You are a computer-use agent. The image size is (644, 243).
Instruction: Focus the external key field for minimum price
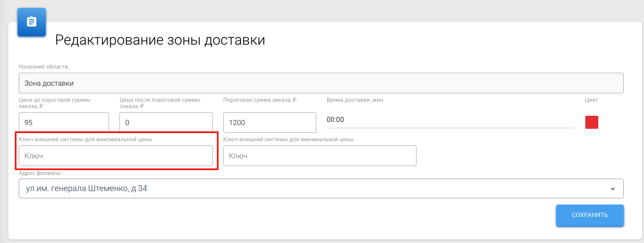(x=319, y=156)
